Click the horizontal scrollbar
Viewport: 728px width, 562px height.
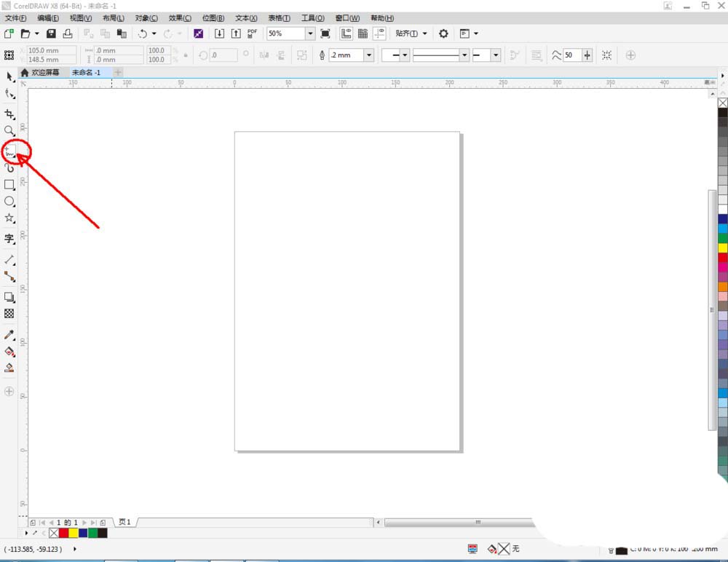[459, 523]
